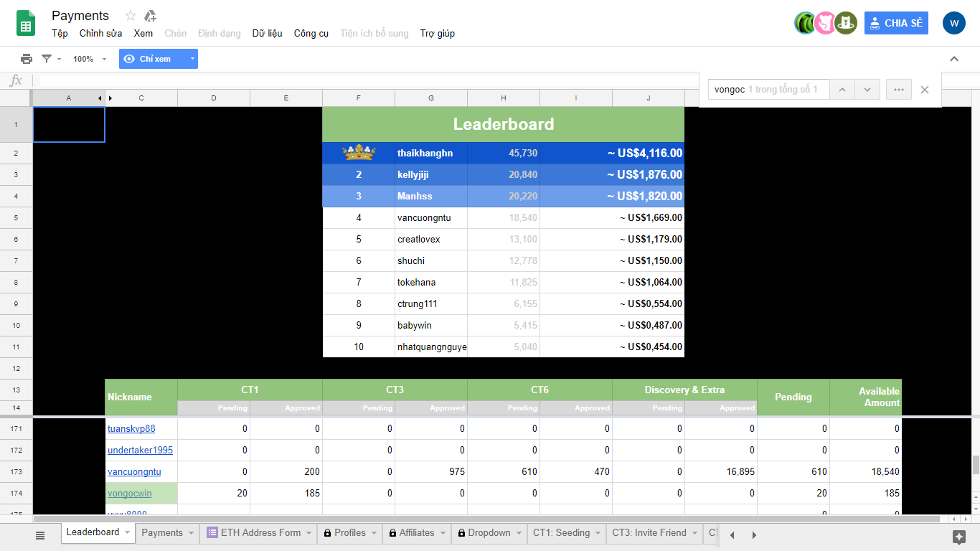
Task: Click the hidden-column arrow in column C header
Action: tap(110, 98)
